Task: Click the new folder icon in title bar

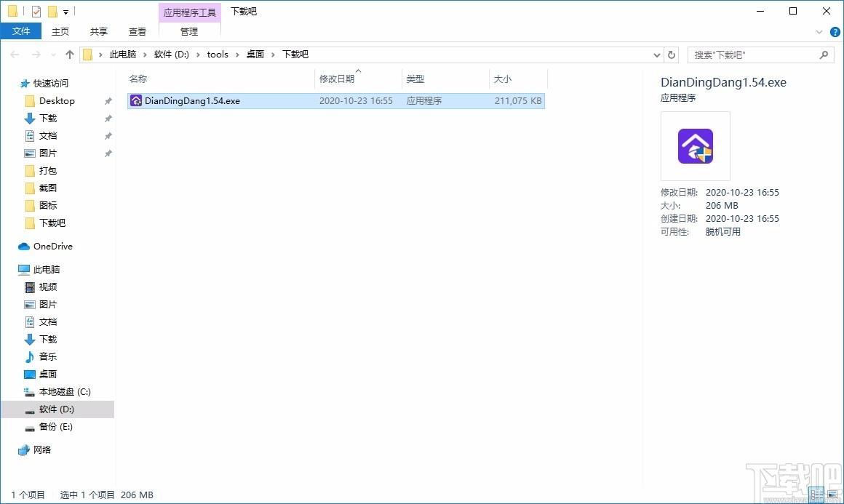Action: coord(52,12)
